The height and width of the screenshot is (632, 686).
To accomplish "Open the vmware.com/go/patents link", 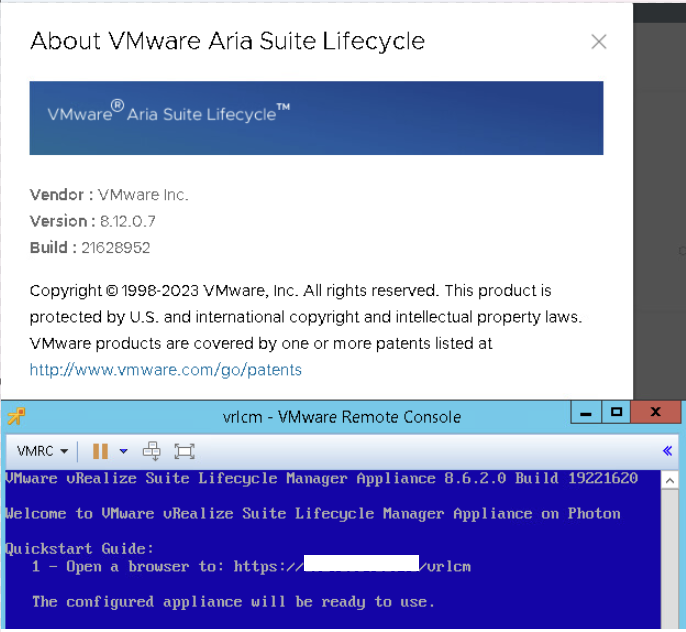I will pos(166,370).
